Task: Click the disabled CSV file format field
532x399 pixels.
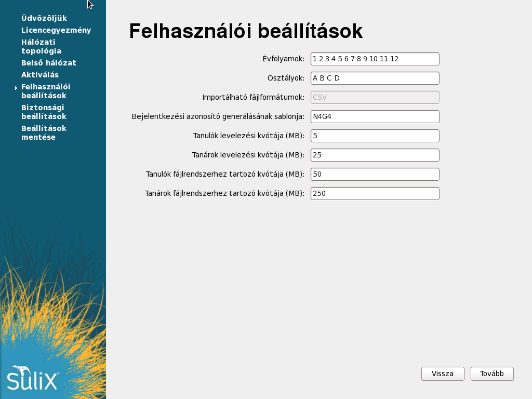Action: (375, 97)
